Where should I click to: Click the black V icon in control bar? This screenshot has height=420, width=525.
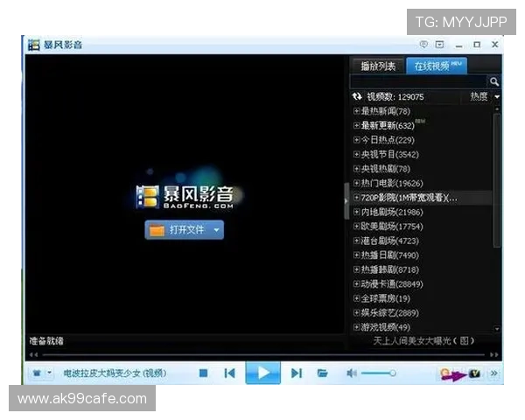coord(474,373)
